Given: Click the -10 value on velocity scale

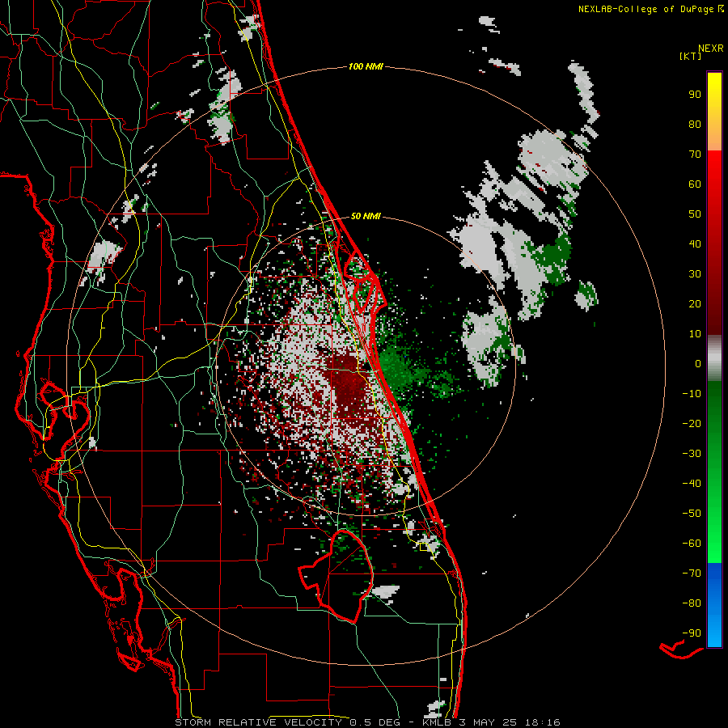Looking at the screenshot, I should tap(692, 394).
